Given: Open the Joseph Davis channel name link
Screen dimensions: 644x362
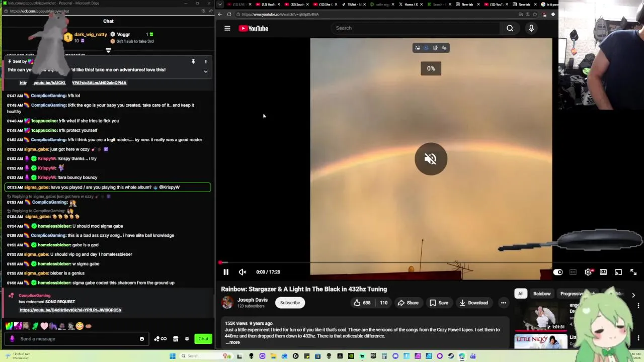Looking at the screenshot, I should 252,300.
